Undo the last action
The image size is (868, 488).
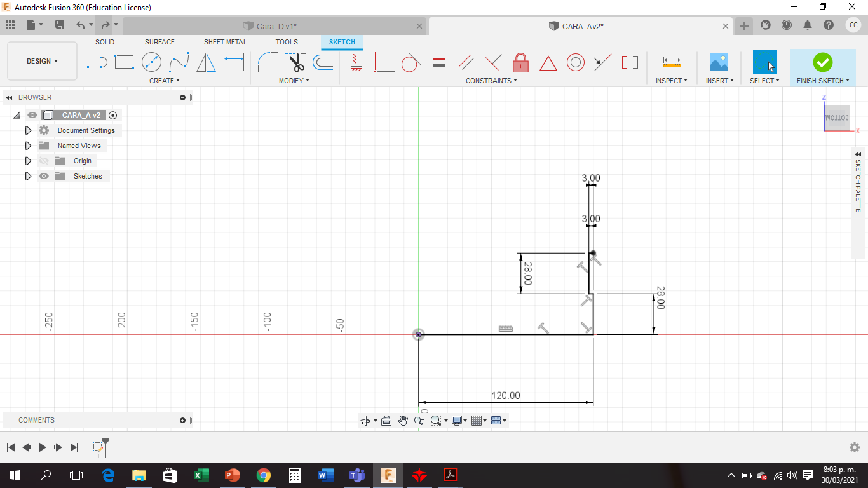click(80, 25)
